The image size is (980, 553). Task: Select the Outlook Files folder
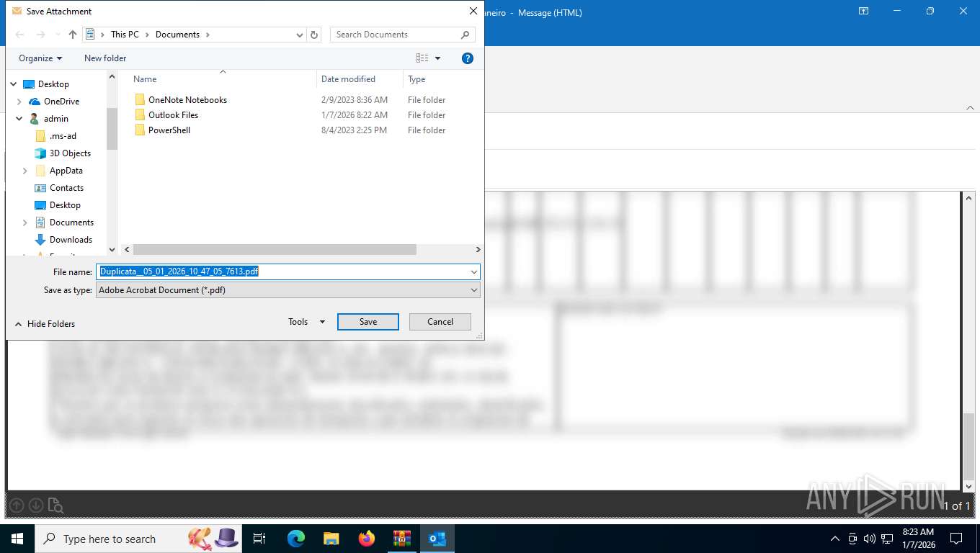pyautogui.click(x=173, y=115)
